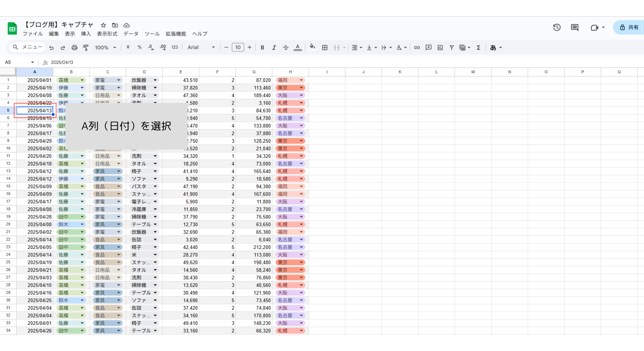
Task: Click the 共有 share button
Action: point(629,27)
